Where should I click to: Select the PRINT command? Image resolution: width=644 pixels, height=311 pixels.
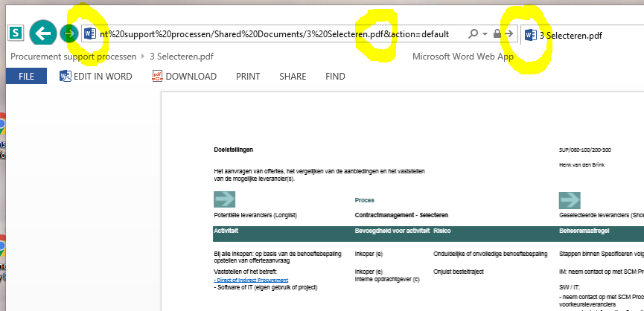pyautogui.click(x=248, y=76)
